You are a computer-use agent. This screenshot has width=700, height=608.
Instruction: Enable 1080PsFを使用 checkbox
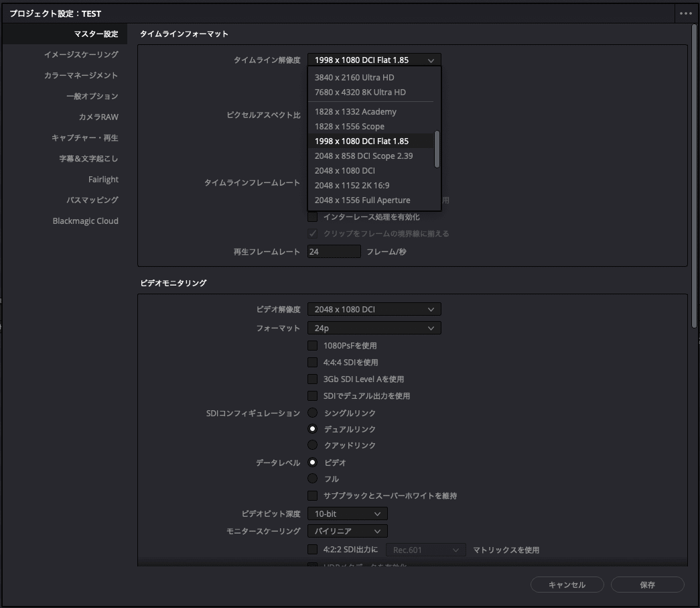(313, 346)
